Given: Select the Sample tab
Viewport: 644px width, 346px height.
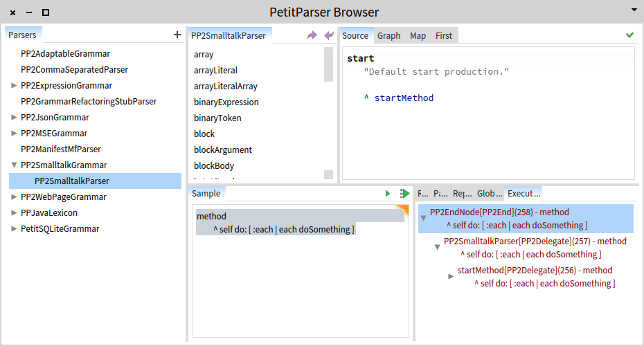Looking at the screenshot, I should (206, 193).
